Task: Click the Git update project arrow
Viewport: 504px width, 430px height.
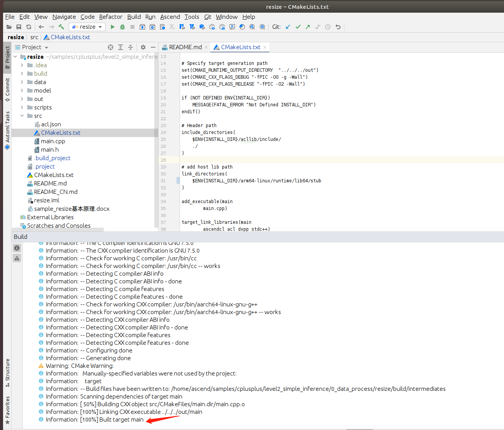Action: [x=288, y=27]
